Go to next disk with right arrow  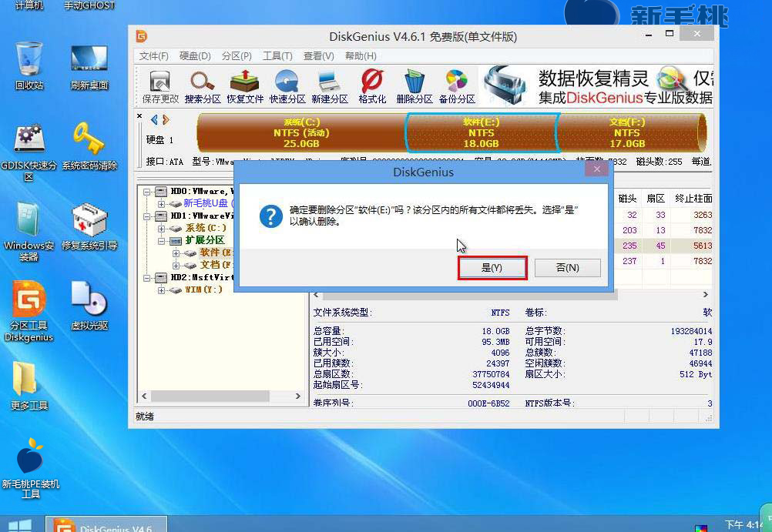(x=166, y=119)
